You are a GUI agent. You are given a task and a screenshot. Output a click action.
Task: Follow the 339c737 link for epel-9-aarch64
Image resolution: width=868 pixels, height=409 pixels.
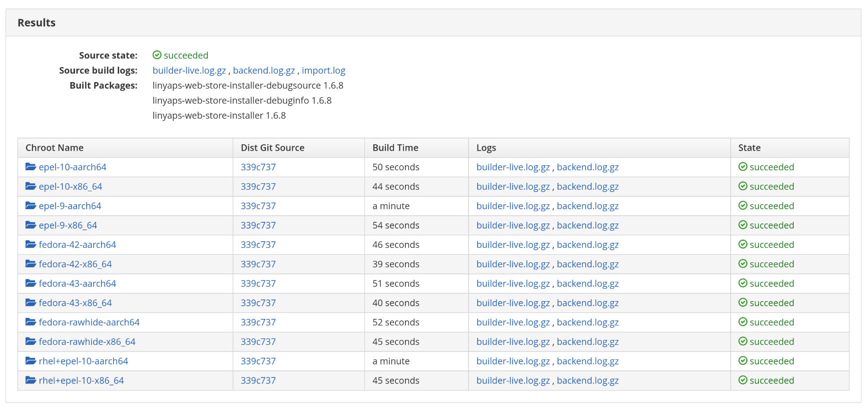pos(258,206)
